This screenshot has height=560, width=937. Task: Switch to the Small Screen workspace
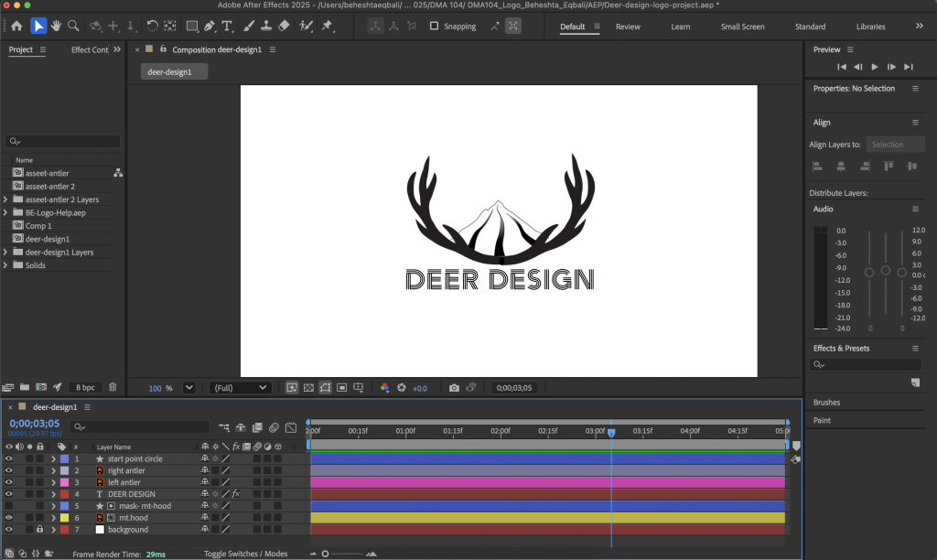coord(742,27)
